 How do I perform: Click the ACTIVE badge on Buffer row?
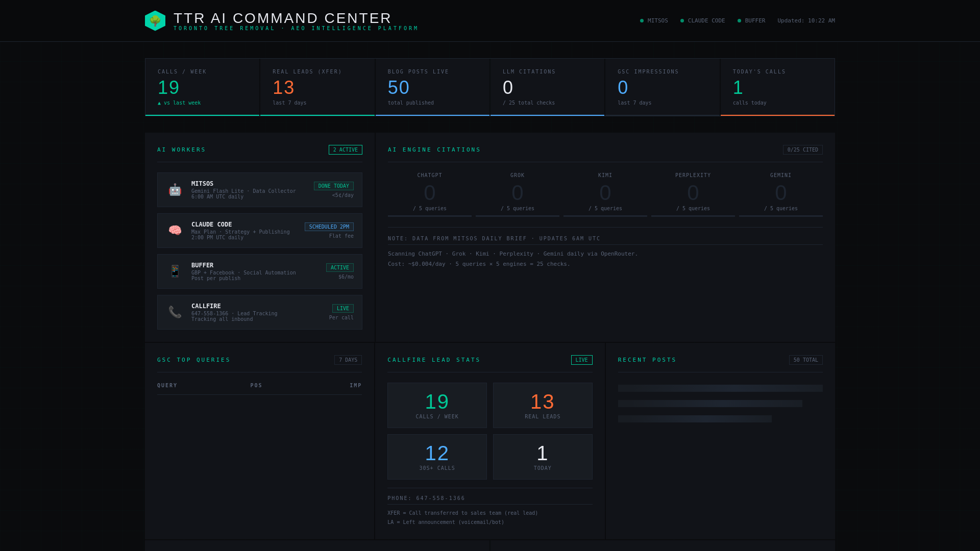(340, 268)
